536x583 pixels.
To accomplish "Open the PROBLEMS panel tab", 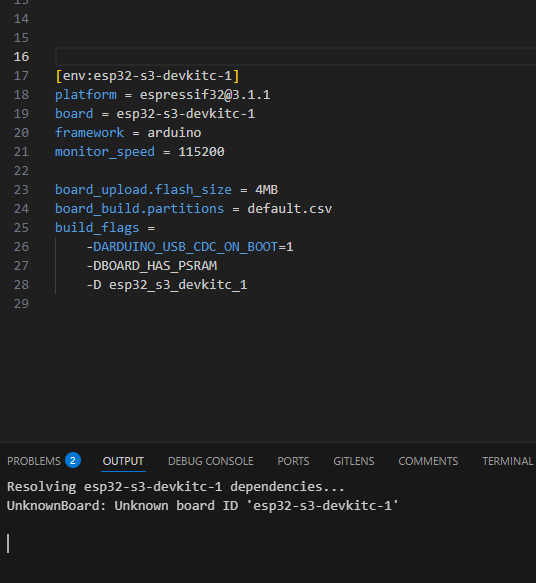I will (33, 461).
